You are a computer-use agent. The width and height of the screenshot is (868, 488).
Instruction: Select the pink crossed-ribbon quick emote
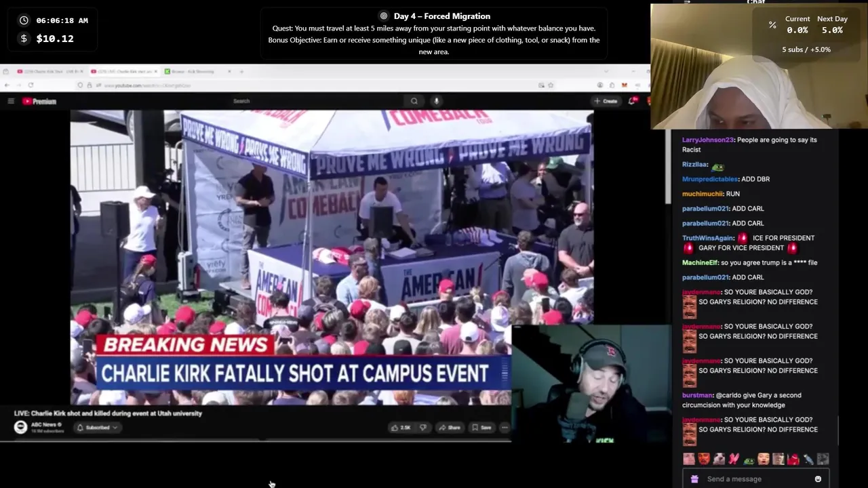pos(734,460)
